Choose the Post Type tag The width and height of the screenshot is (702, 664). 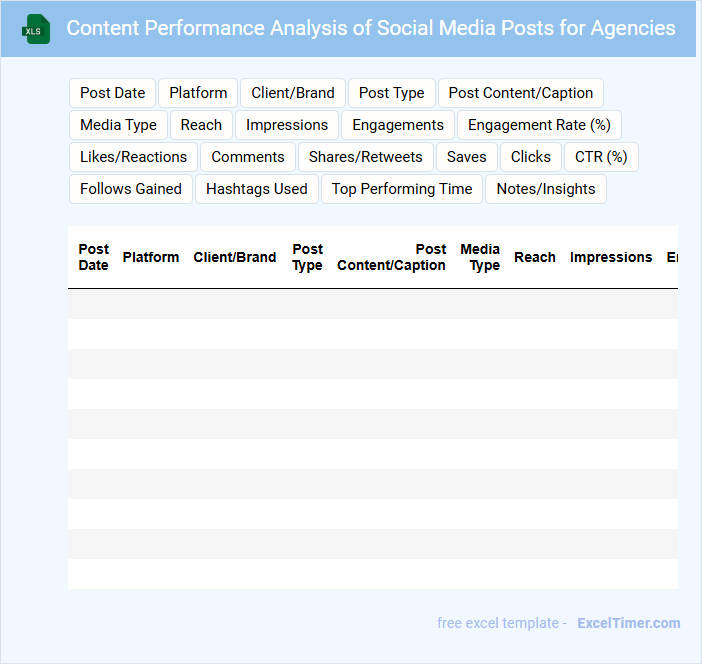(x=391, y=93)
